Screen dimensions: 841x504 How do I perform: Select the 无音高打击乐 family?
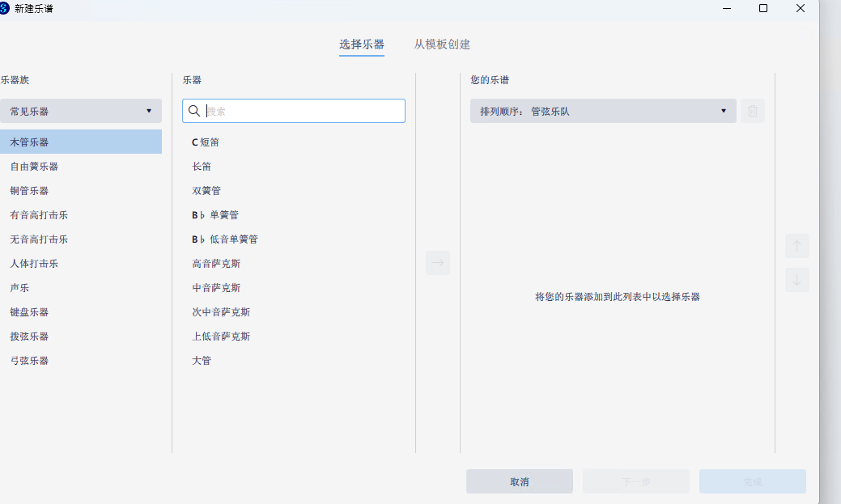click(80, 239)
